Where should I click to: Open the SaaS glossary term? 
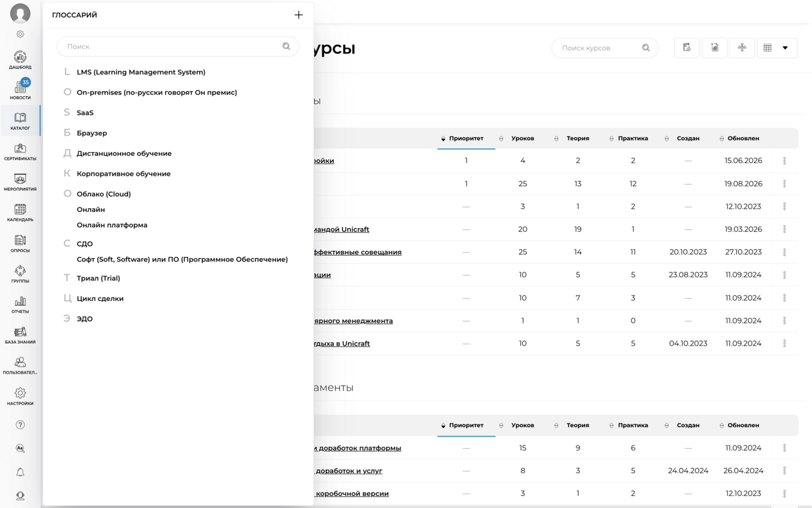(85, 112)
